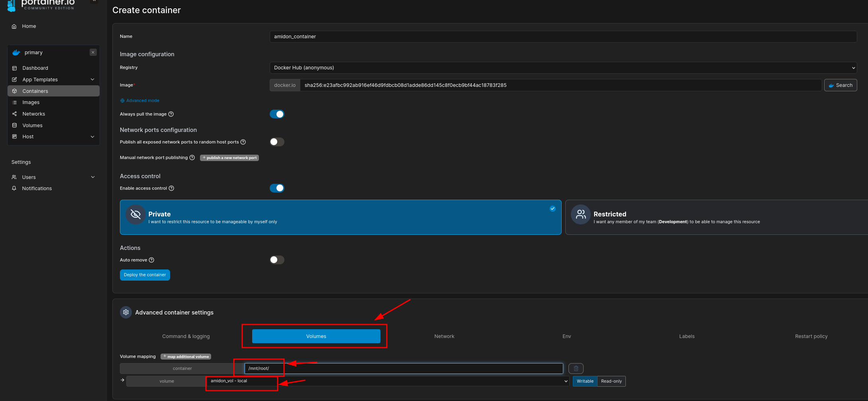Screen dimensions: 868x401
Task: Switch to Command & logging tab
Action: pyautogui.click(x=186, y=336)
